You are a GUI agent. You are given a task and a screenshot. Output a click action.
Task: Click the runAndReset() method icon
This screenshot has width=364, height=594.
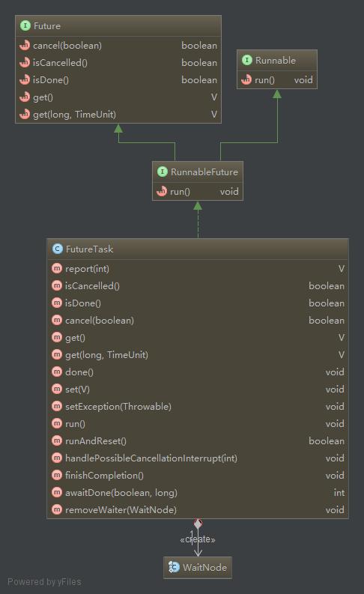(57, 441)
